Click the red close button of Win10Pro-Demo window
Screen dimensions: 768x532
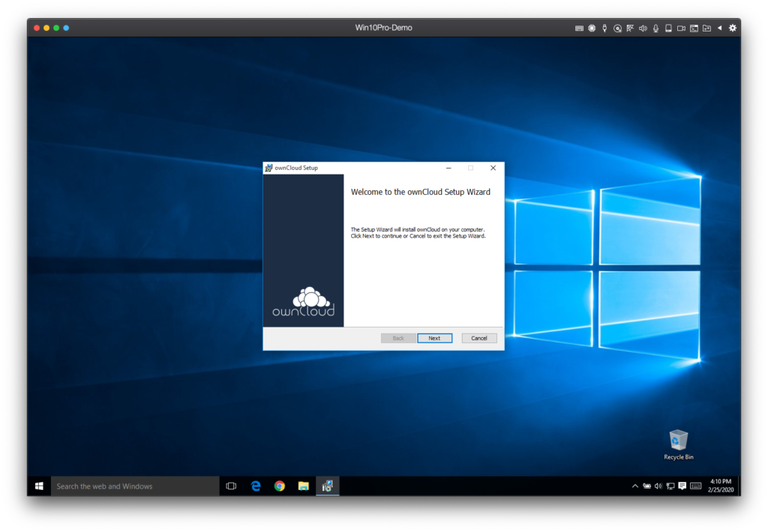pos(37,28)
